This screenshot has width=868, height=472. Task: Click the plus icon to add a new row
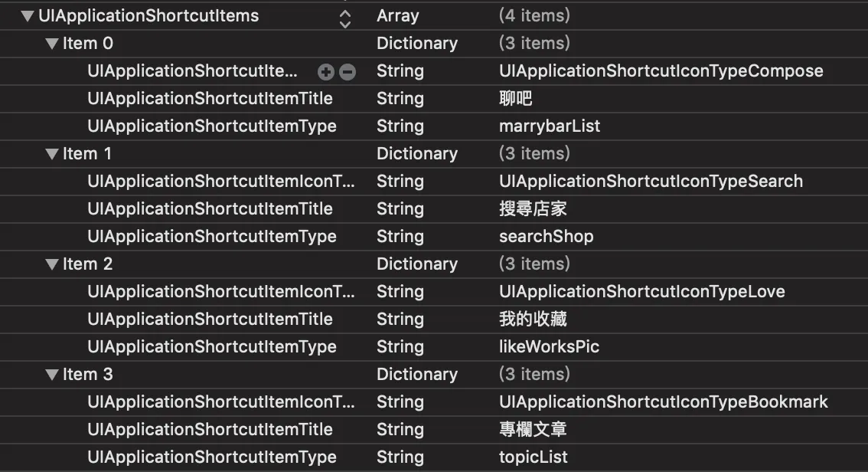[325, 70]
